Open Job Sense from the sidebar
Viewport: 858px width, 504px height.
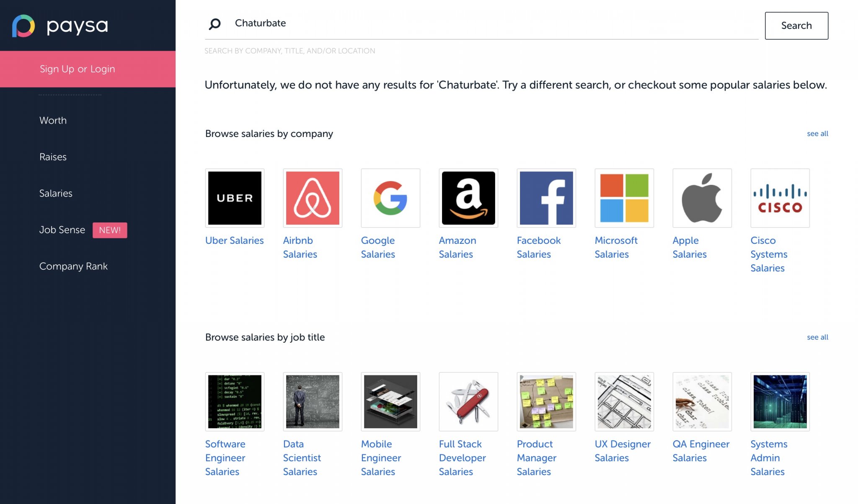62,230
